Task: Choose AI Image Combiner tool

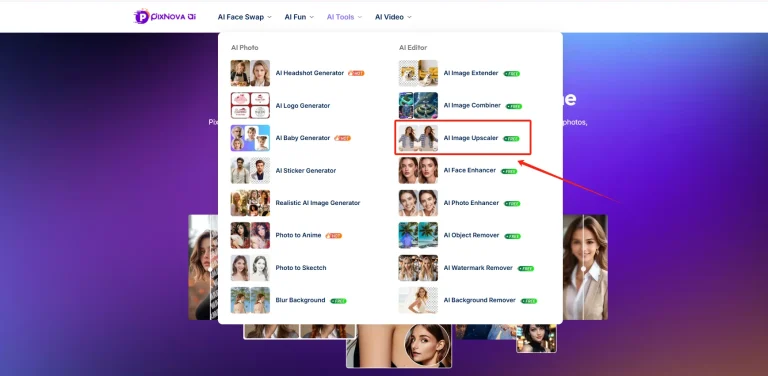Action: tap(472, 105)
